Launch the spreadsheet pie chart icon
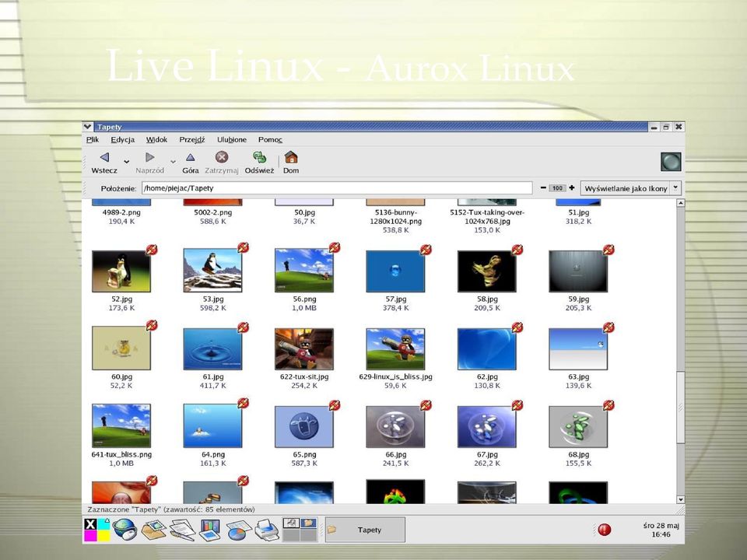 pos(239,530)
